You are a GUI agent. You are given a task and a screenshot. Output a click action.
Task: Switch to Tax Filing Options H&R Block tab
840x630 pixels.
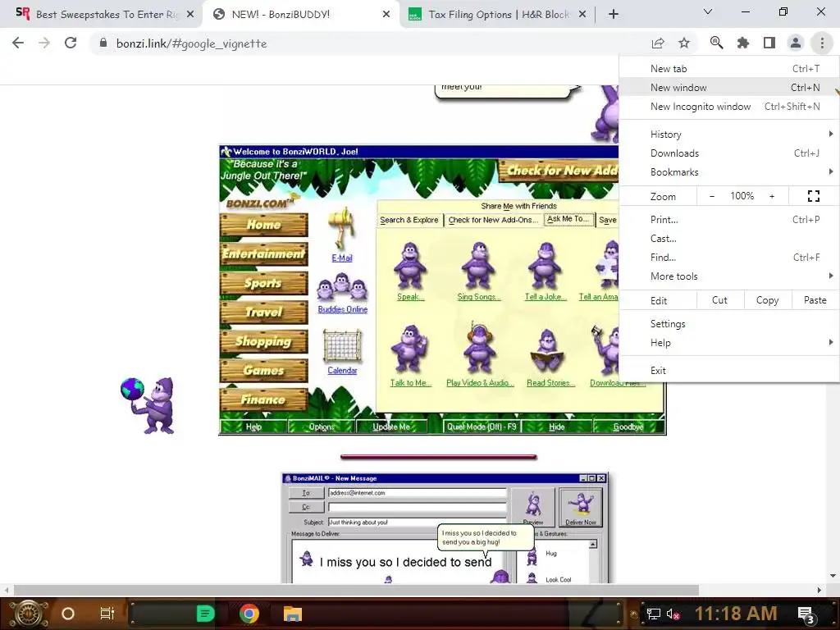[496, 15]
